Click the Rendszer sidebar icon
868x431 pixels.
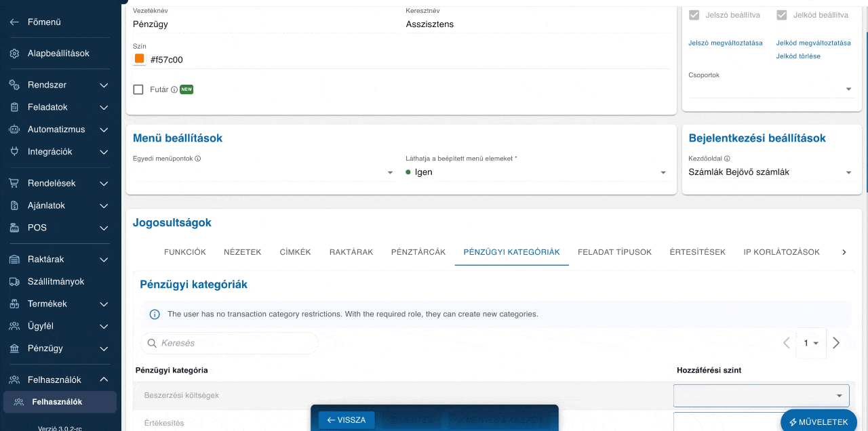[14, 85]
